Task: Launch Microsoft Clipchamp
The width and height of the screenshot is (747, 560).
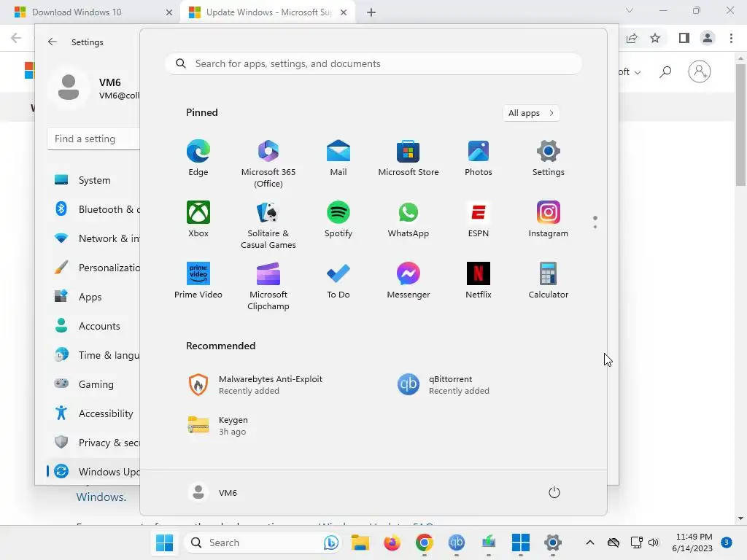Action: [x=268, y=286]
